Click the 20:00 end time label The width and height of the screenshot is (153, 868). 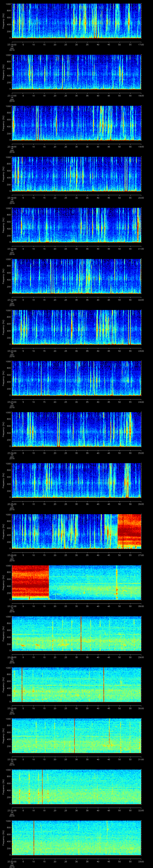click(x=141, y=198)
